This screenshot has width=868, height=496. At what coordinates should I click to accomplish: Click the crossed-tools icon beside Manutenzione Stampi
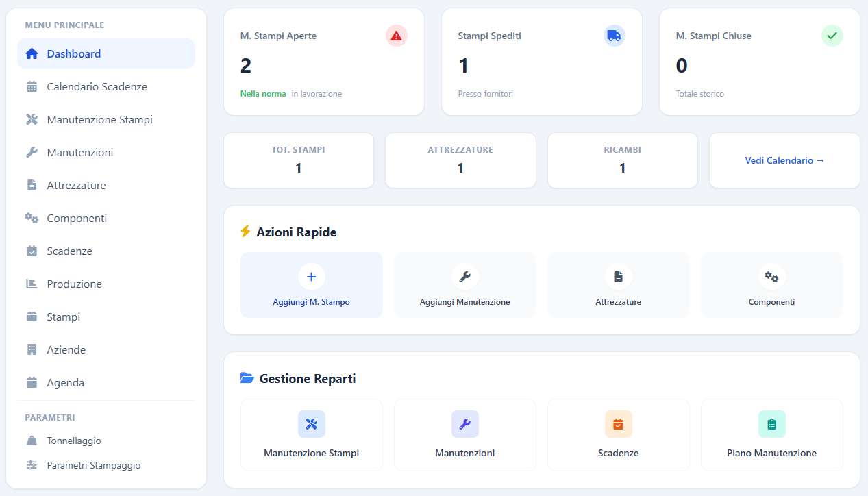(x=32, y=119)
